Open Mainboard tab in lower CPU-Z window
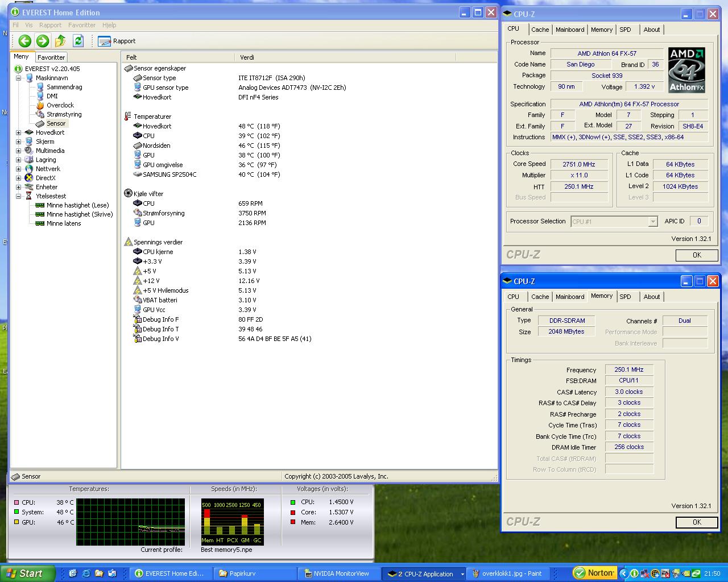Screen dimensions: 728x582 coord(570,297)
